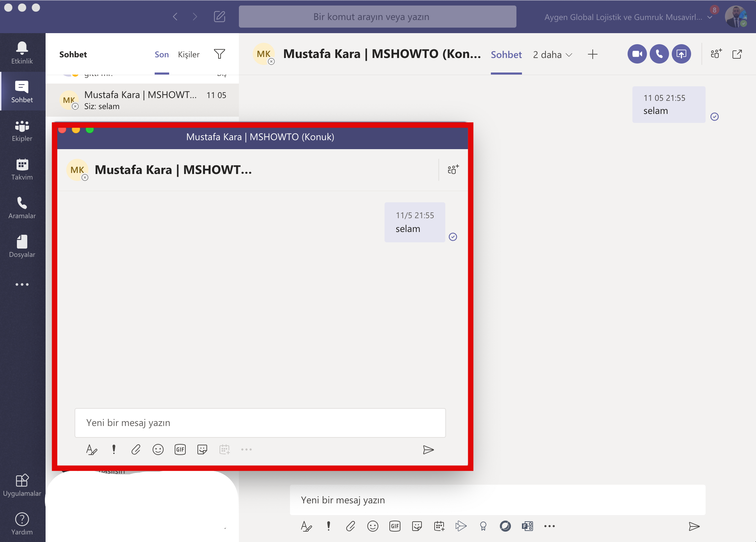The width and height of the screenshot is (756, 542).
Task: Open Uygulamalar apps store
Action: pos(22,485)
